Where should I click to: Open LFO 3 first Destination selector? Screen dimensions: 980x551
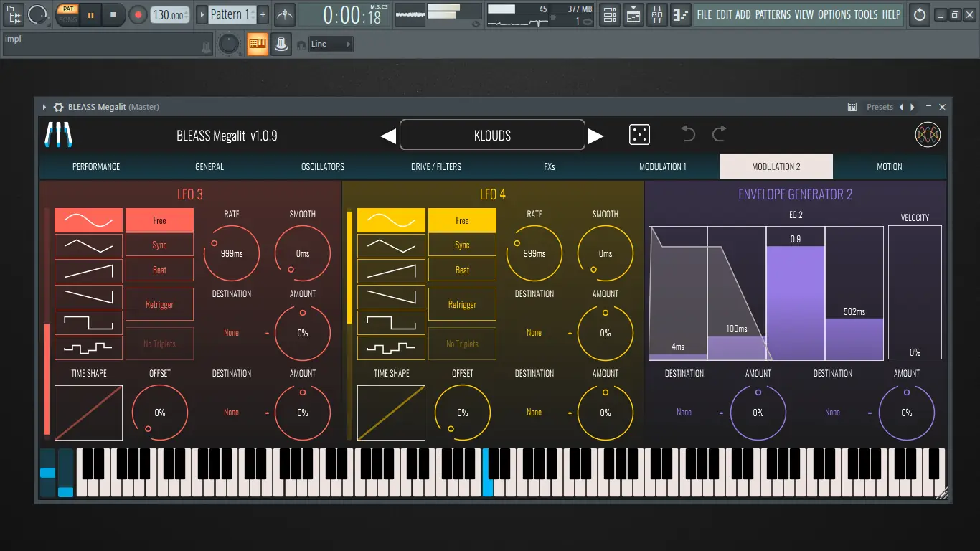(x=231, y=333)
